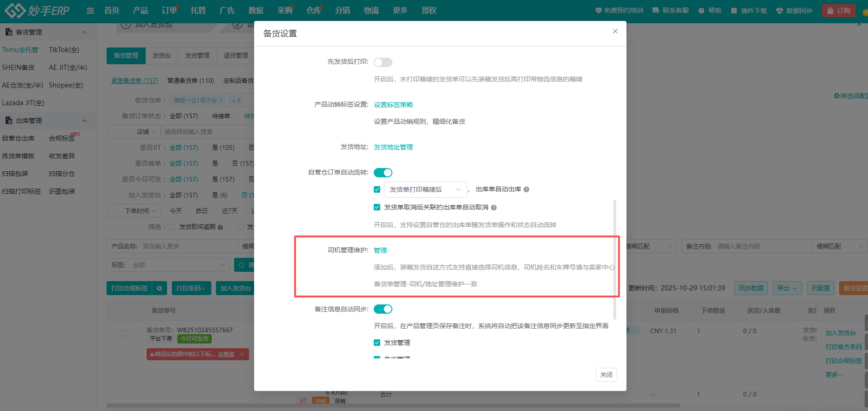
Task: Click the 筛选项配置 gear icon
Action: click(x=836, y=96)
